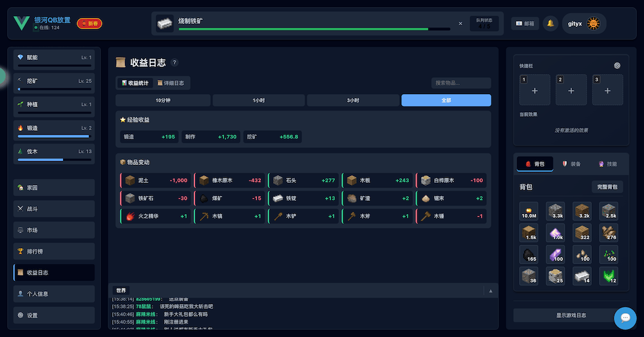Open the gityx user menu
The height and width of the screenshot is (337, 644).
tap(574, 24)
